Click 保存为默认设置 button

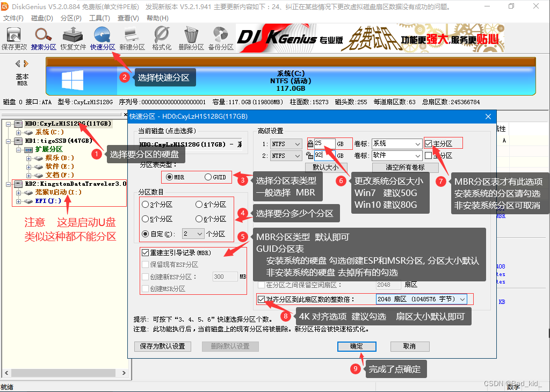[162, 346]
